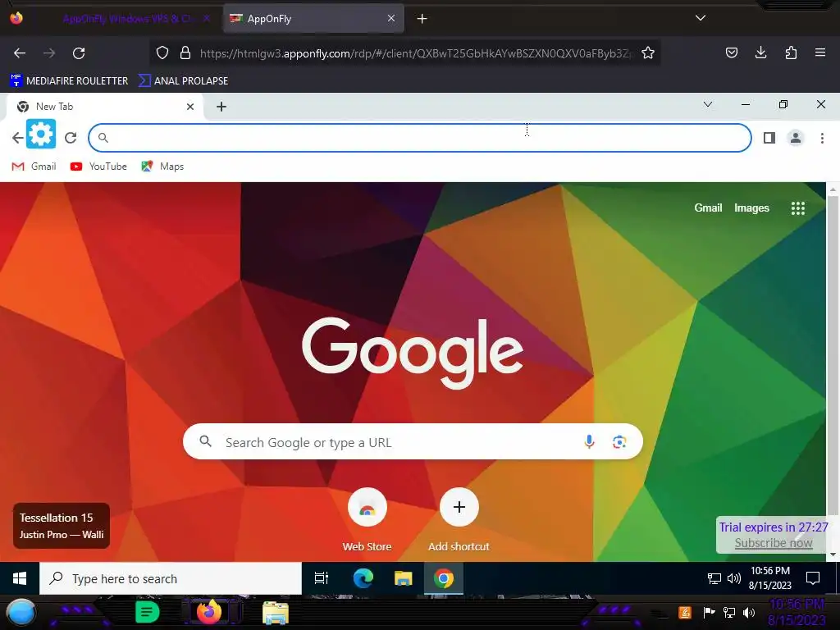The width and height of the screenshot is (840, 630).
Task: Click the blue gear icon in Chrome
Action: click(x=41, y=134)
